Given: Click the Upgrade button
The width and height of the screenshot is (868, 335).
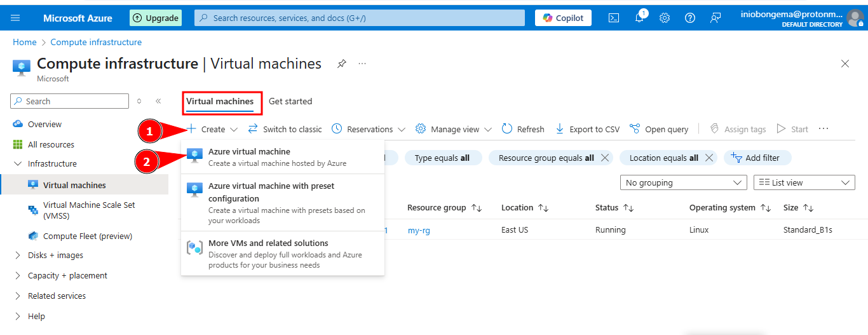Looking at the screenshot, I should tap(155, 18).
